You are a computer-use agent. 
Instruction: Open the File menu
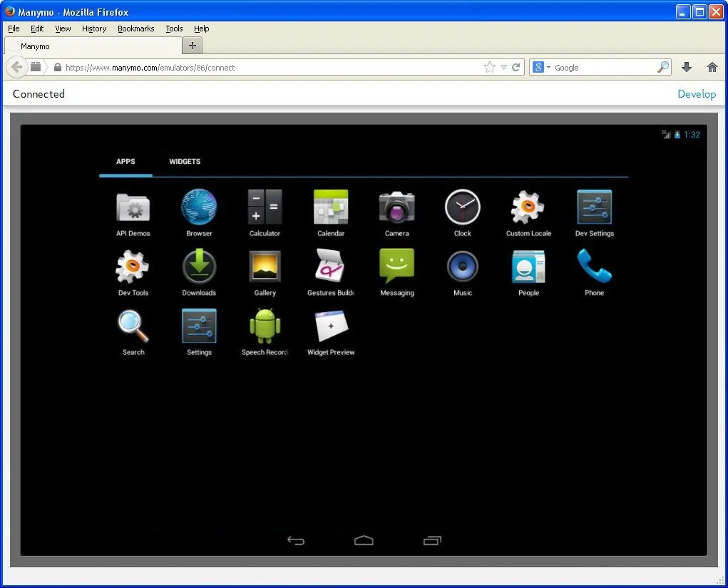(14, 29)
